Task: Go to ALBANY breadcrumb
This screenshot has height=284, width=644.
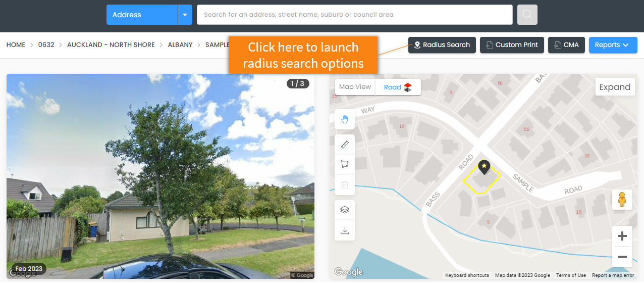Action: coord(180,45)
